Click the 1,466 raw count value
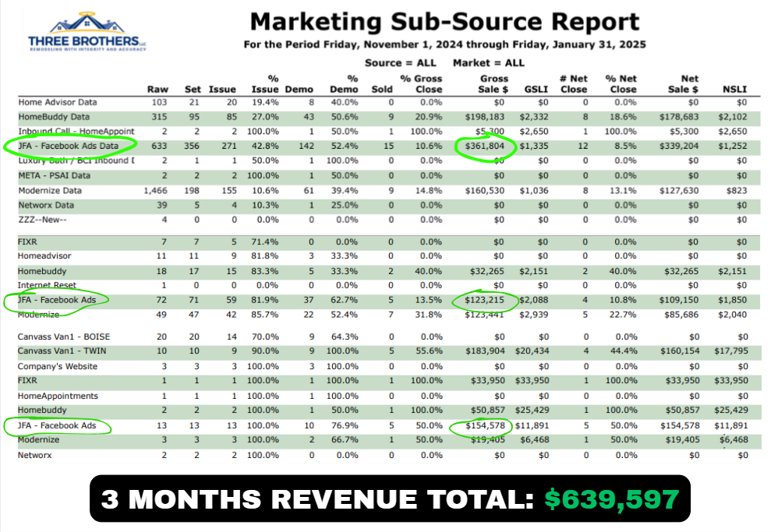 (x=155, y=190)
